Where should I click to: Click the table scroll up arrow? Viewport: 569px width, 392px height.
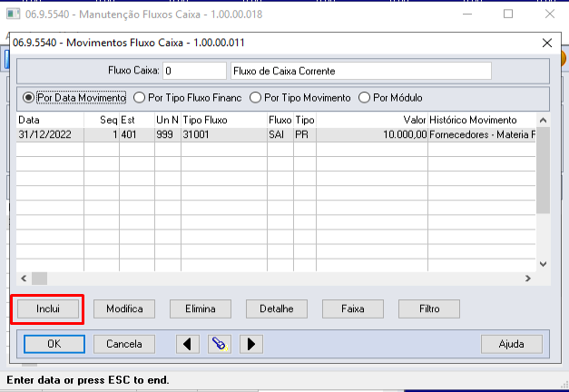click(543, 120)
